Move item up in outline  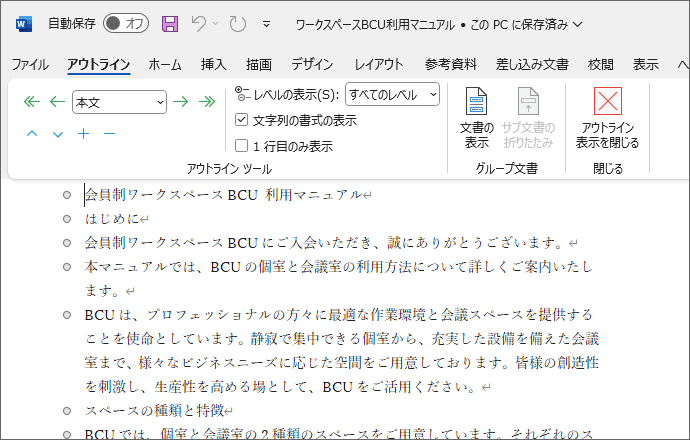tap(32, 134)
